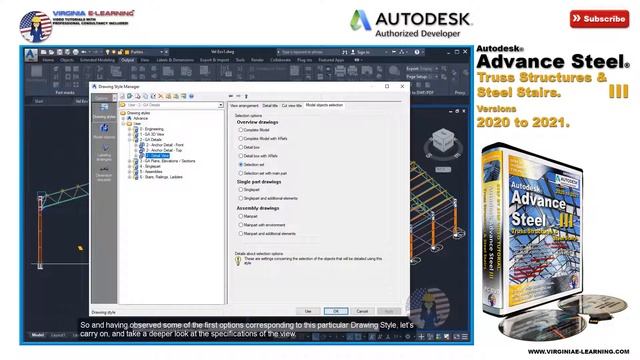This screenshot has height=360, width=640.
Task: Click the Use button
Action: [x=308, y=311]
